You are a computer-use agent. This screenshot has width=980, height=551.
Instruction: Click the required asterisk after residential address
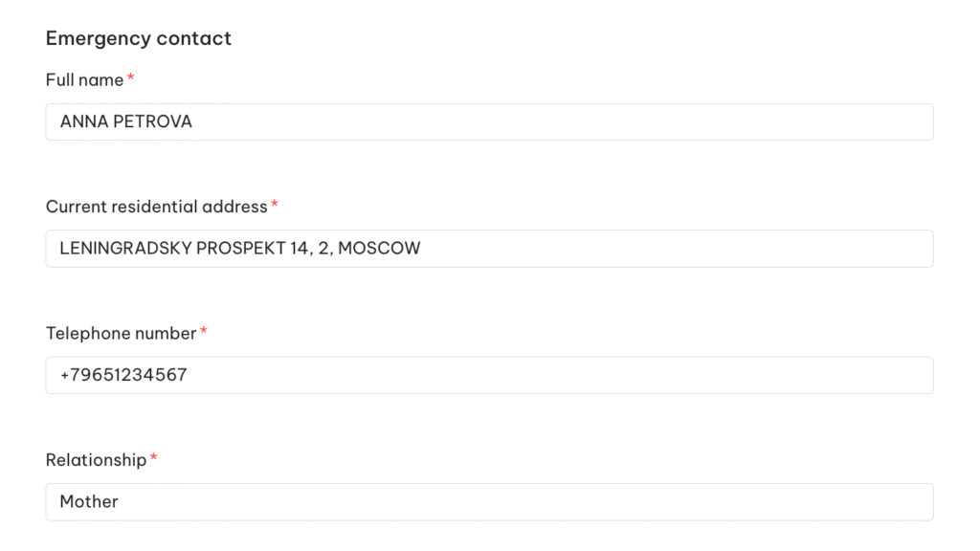pos(275,205)
